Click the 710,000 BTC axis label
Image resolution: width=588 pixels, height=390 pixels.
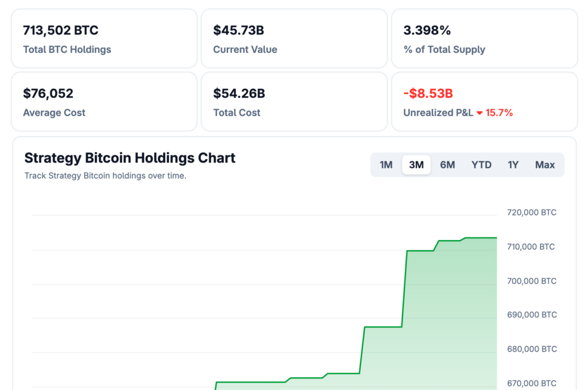tap(531, 247)
